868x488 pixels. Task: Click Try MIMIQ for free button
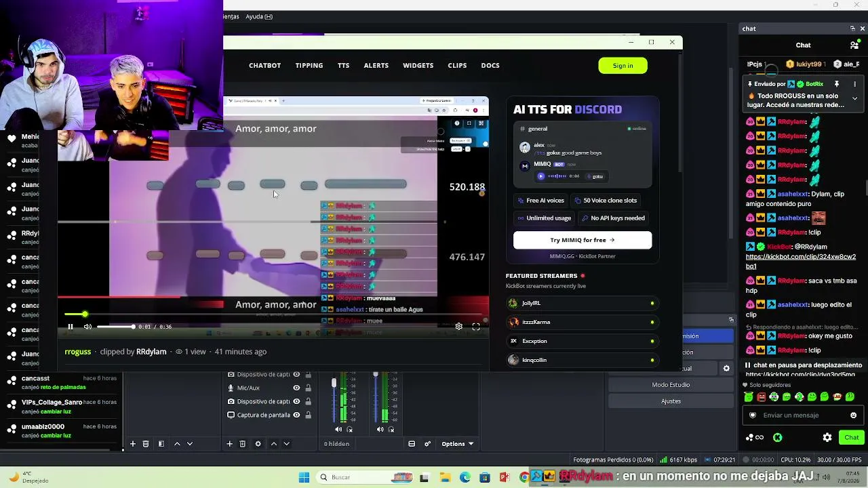(583, 240)
